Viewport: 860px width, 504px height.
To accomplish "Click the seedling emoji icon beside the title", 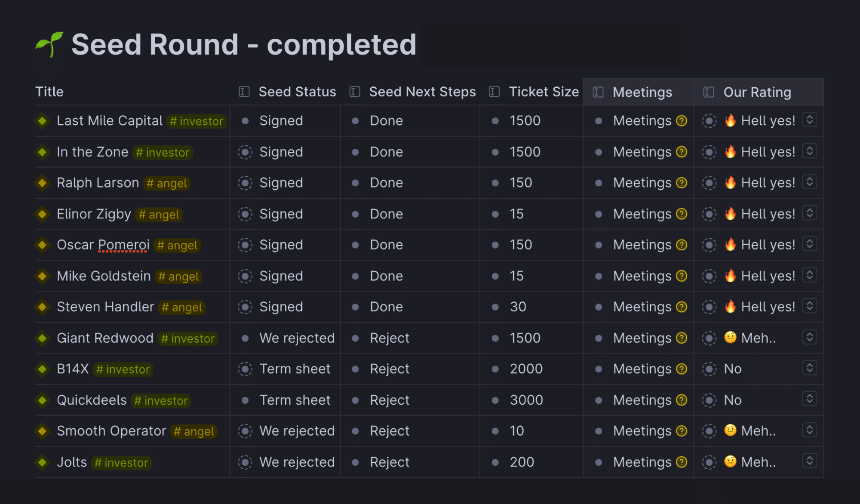I will click(50, 44).
